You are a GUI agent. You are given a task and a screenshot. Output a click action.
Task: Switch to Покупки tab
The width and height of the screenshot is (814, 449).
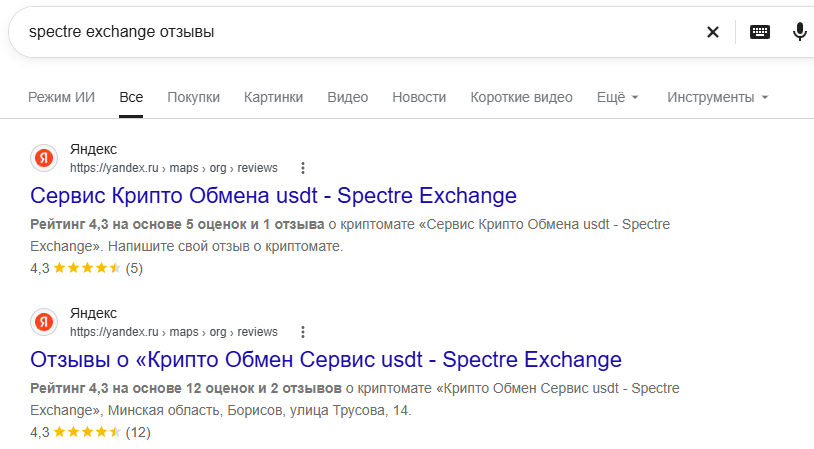click(x=193, y=97)
